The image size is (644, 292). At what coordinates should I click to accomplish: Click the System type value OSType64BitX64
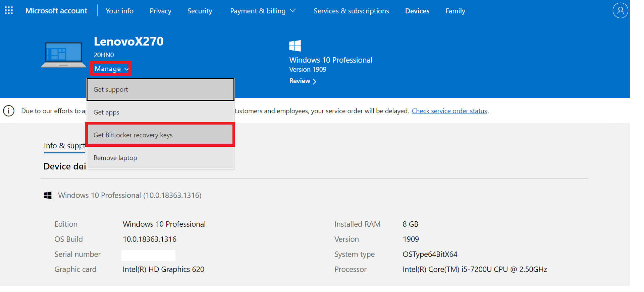tap(430, 254)
